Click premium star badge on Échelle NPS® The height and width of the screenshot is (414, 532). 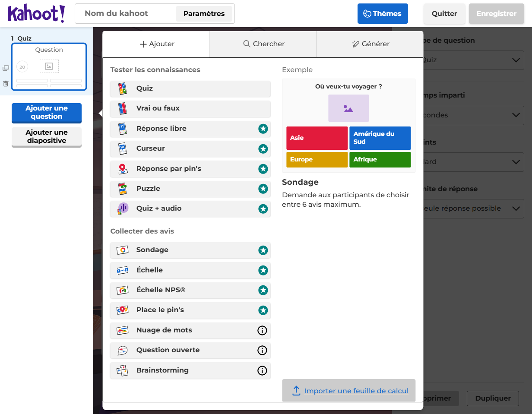click(263, 290)
